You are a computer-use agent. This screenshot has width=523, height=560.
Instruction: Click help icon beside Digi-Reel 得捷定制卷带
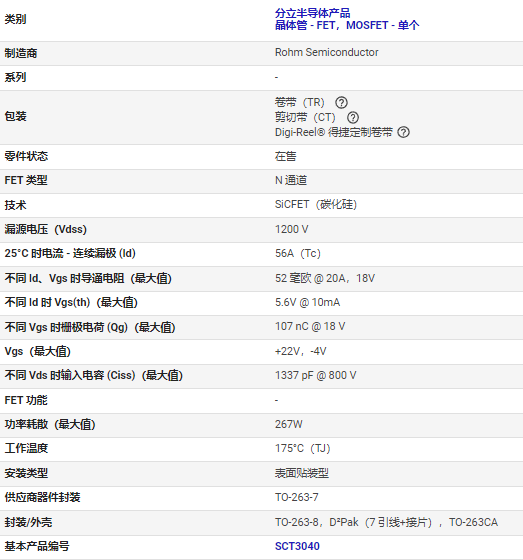(x=403, y=132)
